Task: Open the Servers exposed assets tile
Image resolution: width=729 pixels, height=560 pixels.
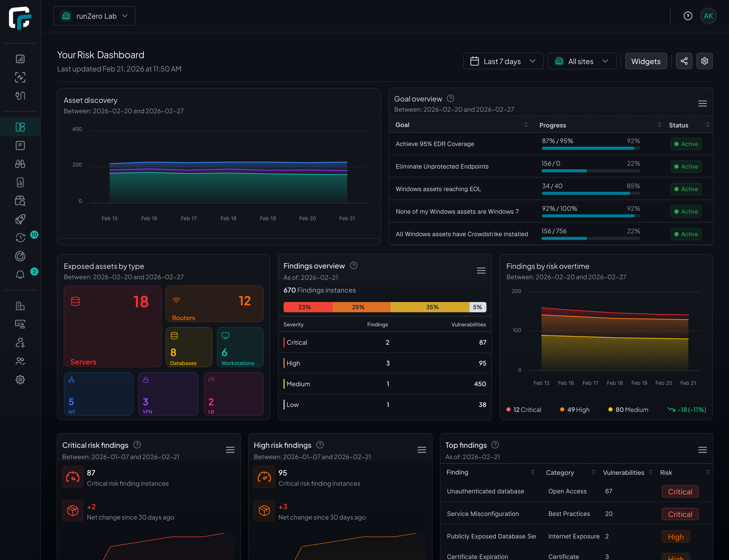Action: click(113, 326)
